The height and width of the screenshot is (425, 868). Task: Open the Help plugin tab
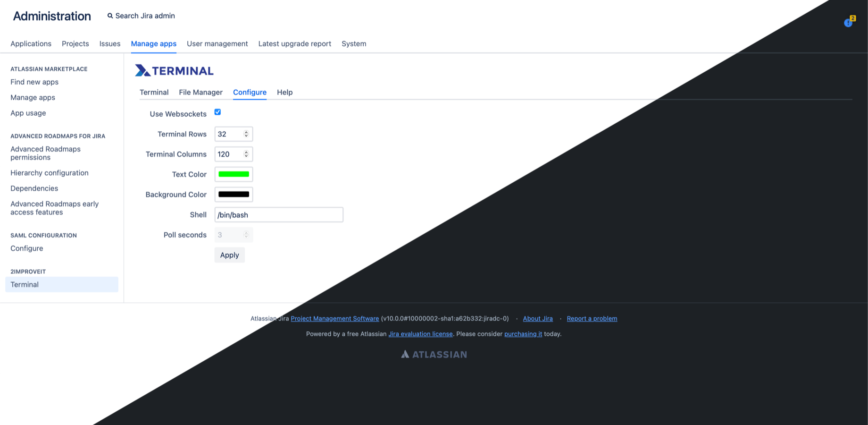[x=285, y=92]
